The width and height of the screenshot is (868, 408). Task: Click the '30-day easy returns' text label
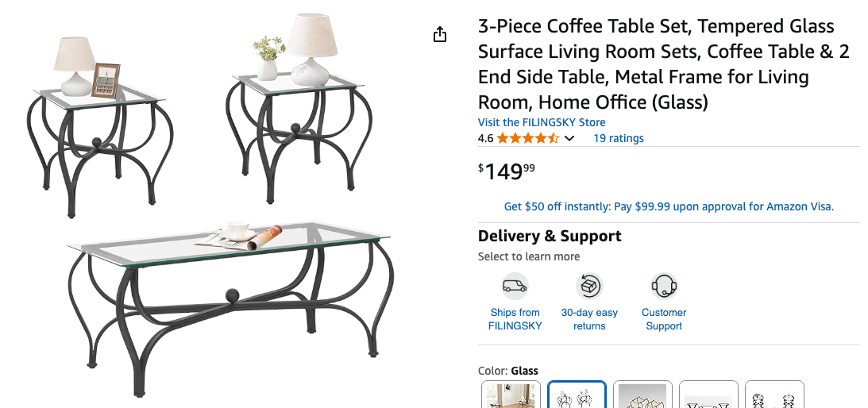(x=589, y=319)
